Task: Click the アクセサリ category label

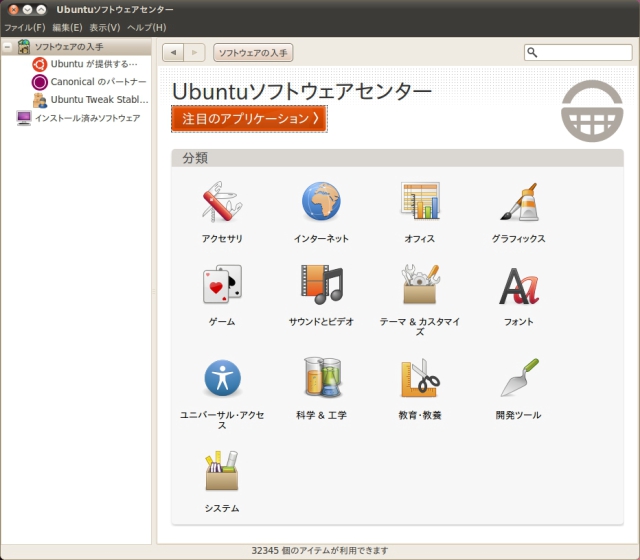Action: pyautogui.click(x=222, y=239)
